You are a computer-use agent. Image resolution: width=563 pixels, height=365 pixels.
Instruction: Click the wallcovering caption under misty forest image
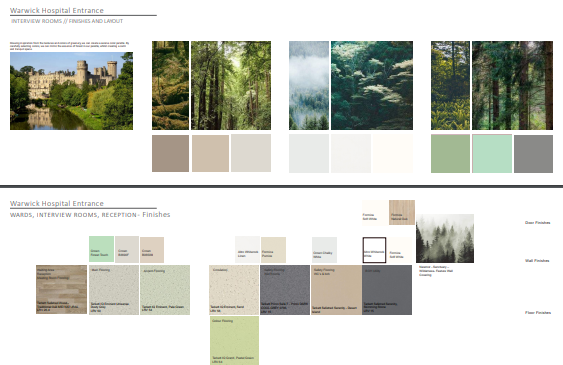436,271
